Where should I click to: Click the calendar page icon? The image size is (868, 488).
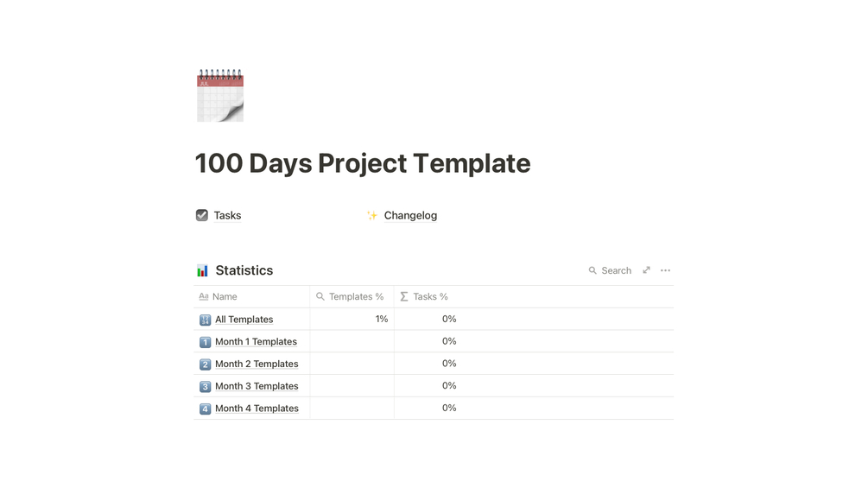point(220,96)
